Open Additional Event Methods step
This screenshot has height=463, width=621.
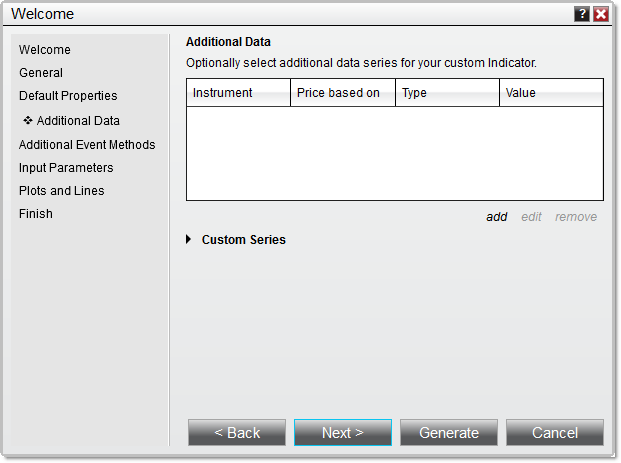[87, 145]
